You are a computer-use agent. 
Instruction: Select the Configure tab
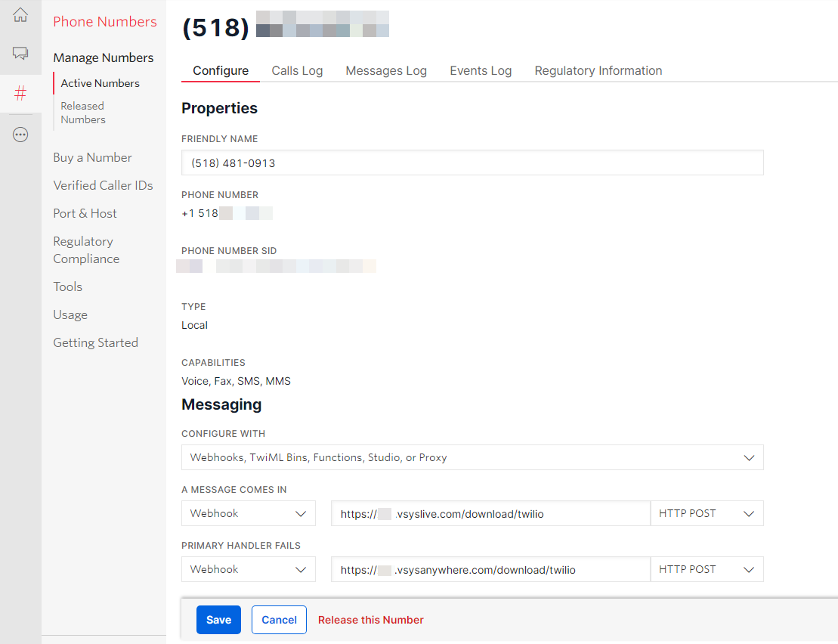coord(220,70)
